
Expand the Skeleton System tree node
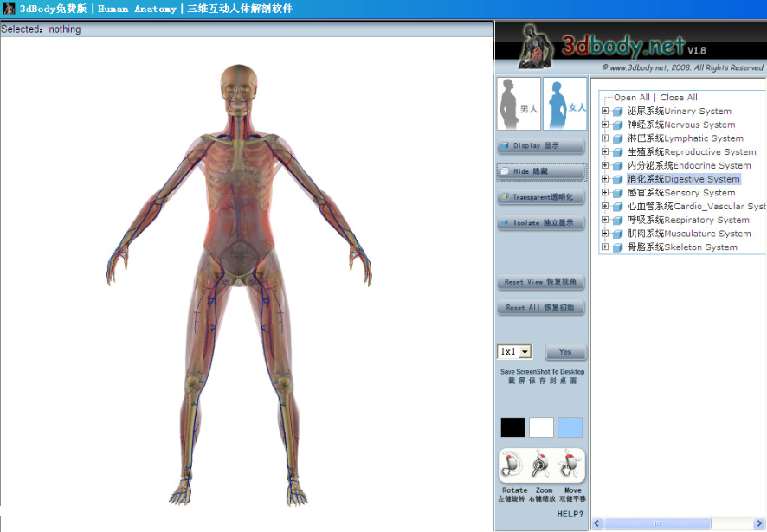[606, 247]
